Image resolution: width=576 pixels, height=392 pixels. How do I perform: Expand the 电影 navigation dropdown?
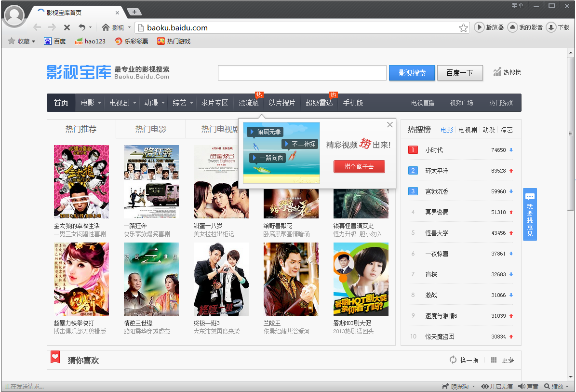click(99, 103)
